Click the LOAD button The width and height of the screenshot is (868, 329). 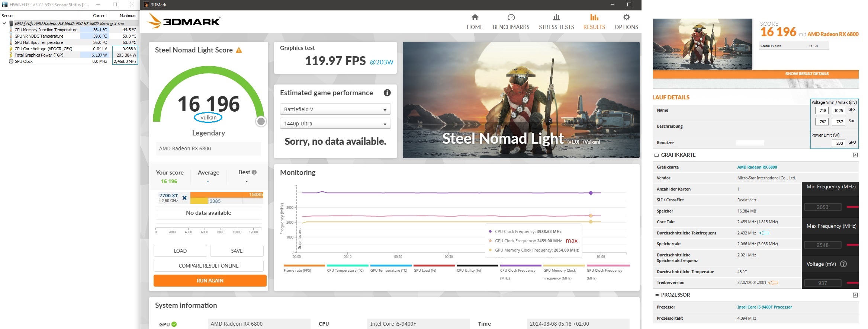(180, 251)
